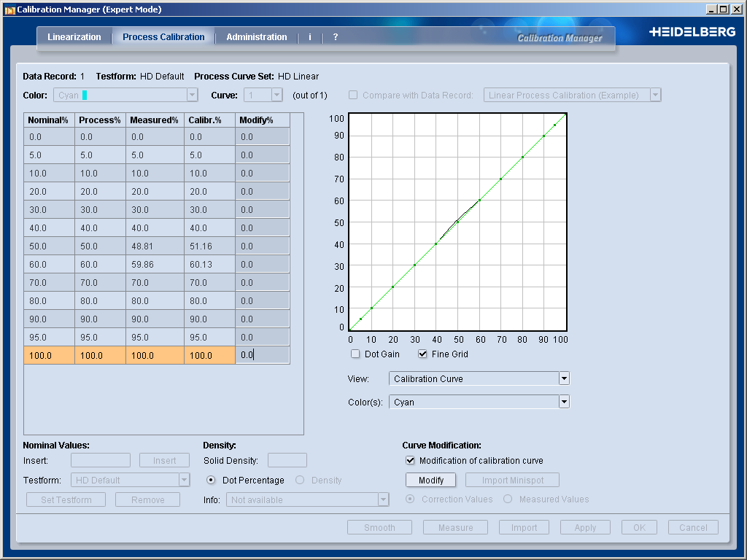Click the Modify button
Screen dimensions: 747x560
[x=430, y=480]
